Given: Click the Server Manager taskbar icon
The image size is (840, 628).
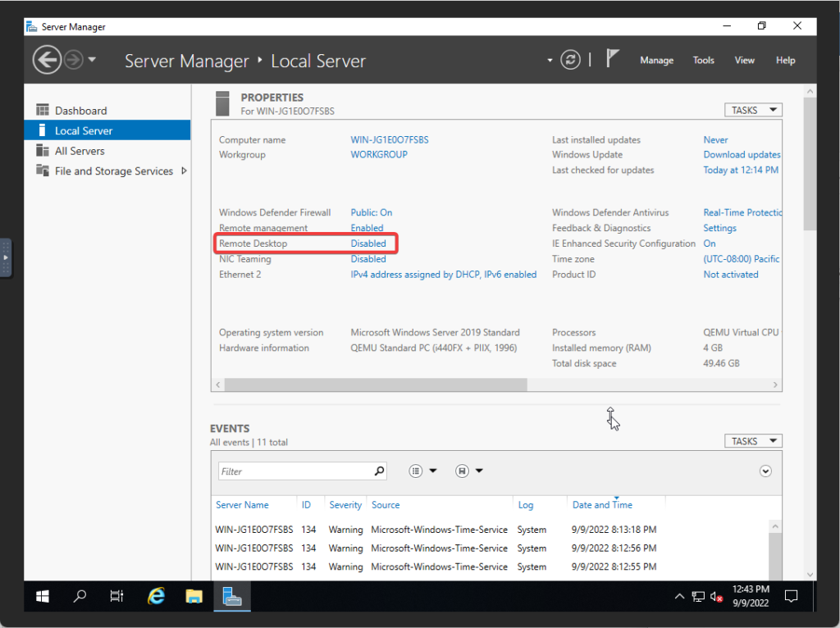Looking at the screenshot, I should 232,596.
